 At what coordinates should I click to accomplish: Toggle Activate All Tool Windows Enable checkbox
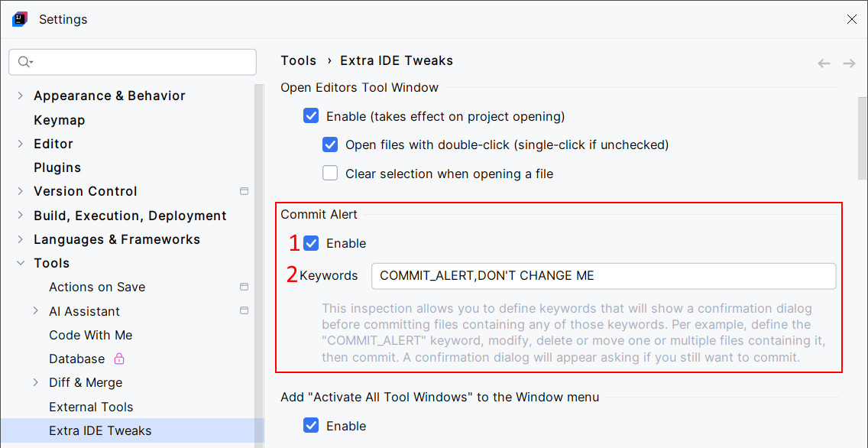(x=311, y=425)
